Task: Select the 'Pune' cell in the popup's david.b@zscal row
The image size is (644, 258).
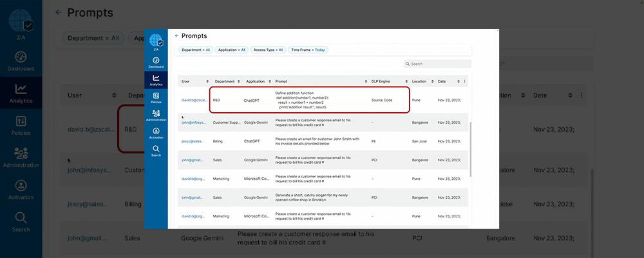Action: point(415,100)
